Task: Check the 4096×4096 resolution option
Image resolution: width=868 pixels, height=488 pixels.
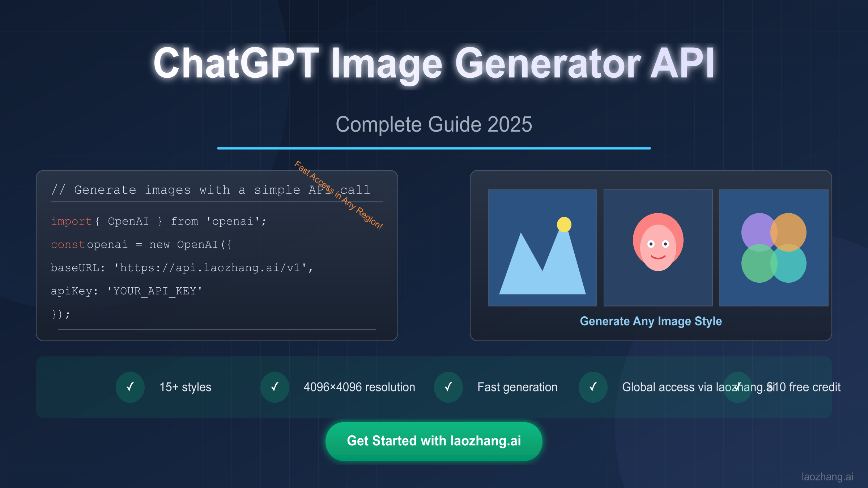Action: click(359, 387)
